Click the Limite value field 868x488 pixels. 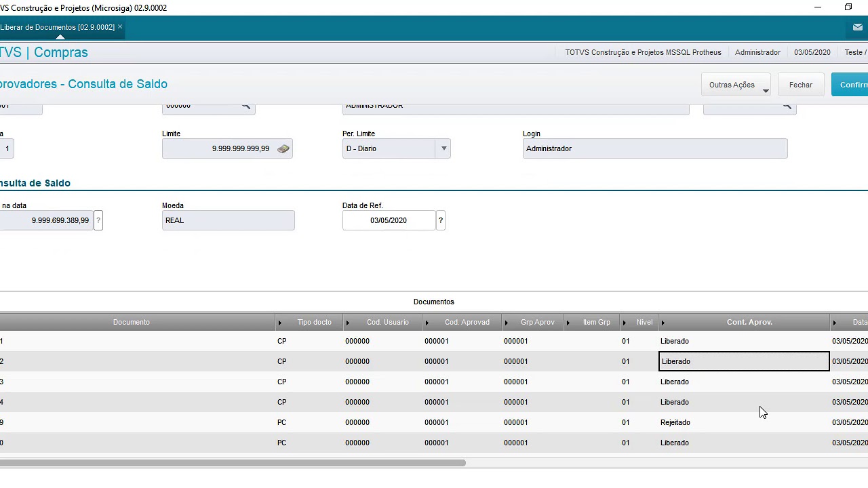[x=227, y=148]
